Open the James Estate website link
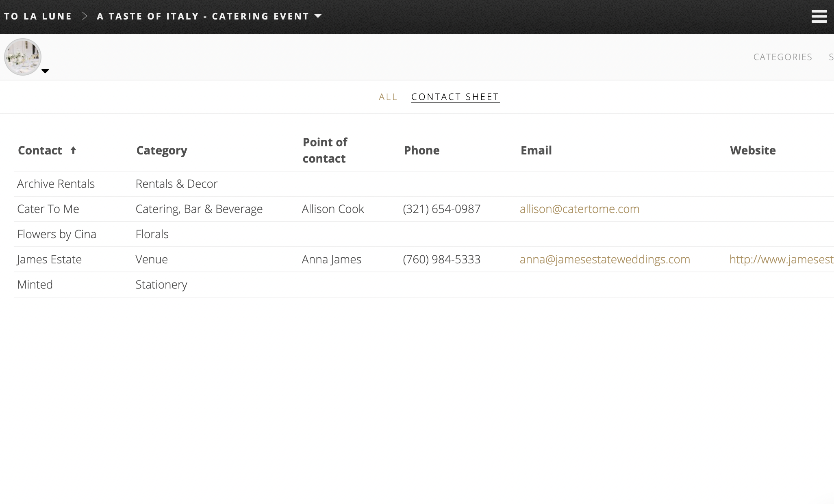834x504 pixels. click(781, 259)
